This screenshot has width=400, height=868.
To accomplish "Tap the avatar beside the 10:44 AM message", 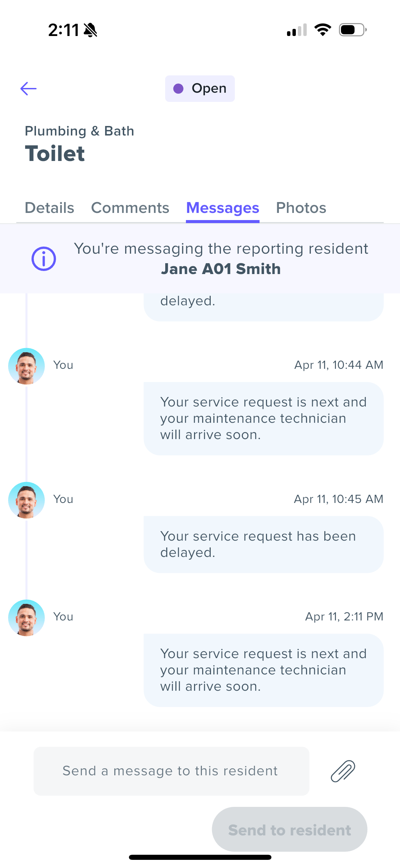I will [26, 366].
